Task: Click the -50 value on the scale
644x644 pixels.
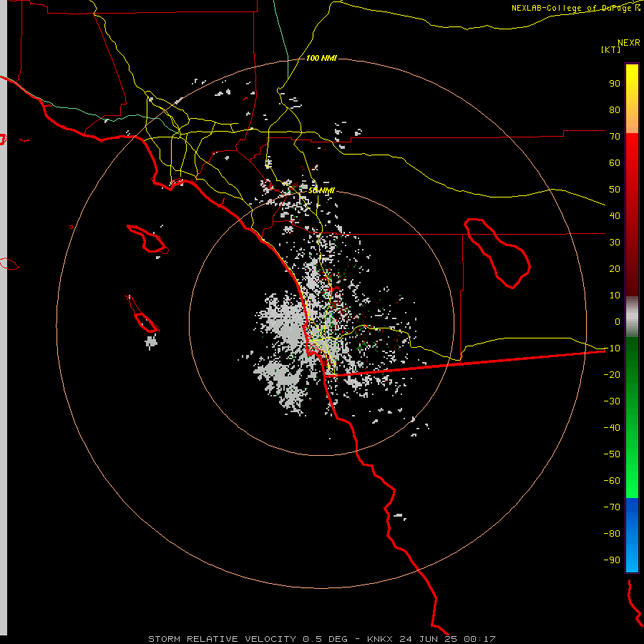Action: [x=612, y=454]
